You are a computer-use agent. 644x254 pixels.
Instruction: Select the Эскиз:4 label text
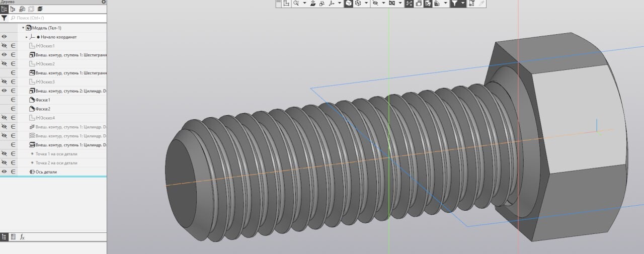tap(45, 118)
